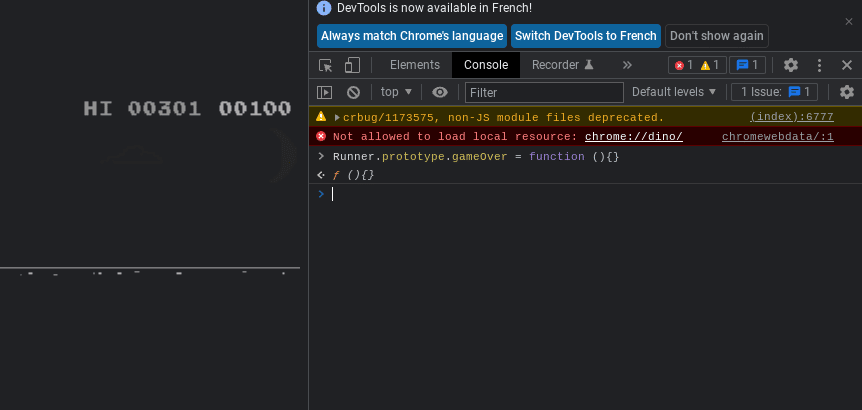Open the customize DevTools kebab menu
This screenshot has width=862, height=410.
[819, 65]
